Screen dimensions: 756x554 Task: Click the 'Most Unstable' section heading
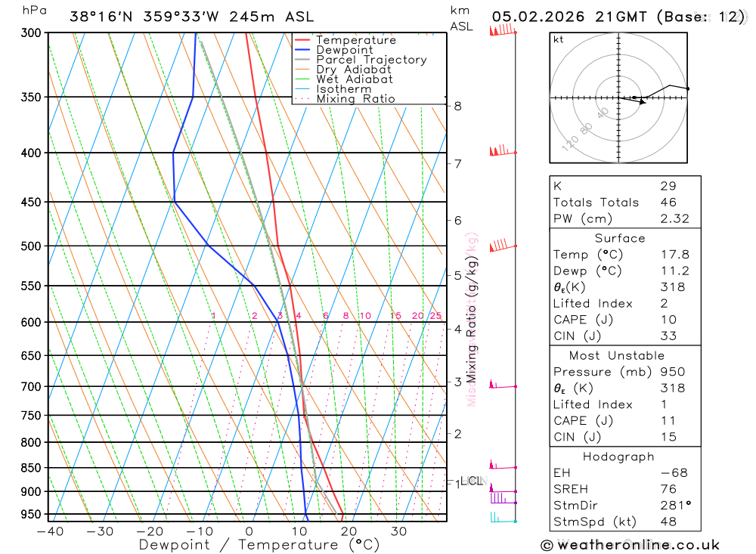(617, 356)
